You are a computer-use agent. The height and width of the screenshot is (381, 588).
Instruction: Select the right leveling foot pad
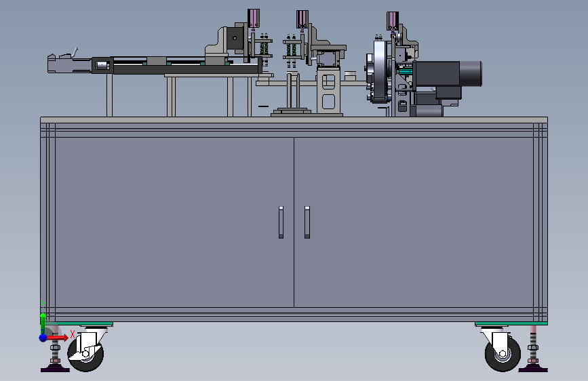(x=533, y=369)
